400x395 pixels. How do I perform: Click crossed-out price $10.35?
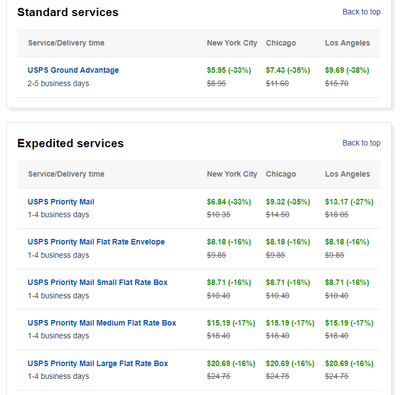tap(218, 215)
